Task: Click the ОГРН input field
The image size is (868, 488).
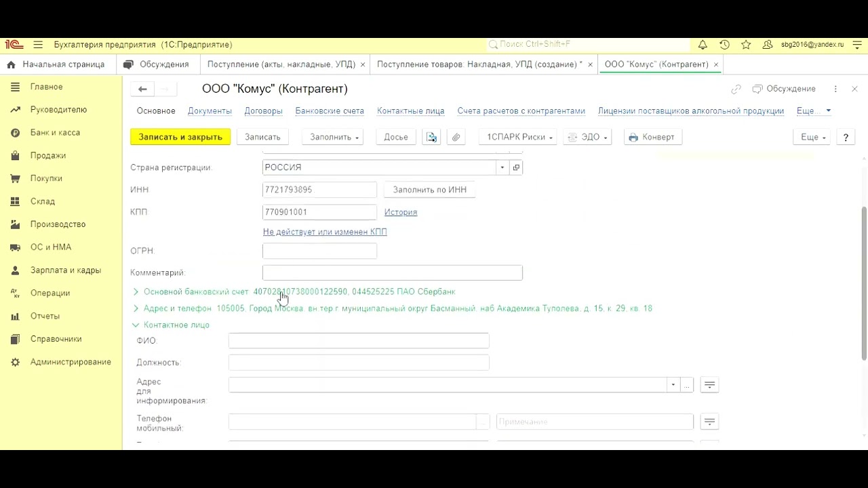Action: pos(319,251)
